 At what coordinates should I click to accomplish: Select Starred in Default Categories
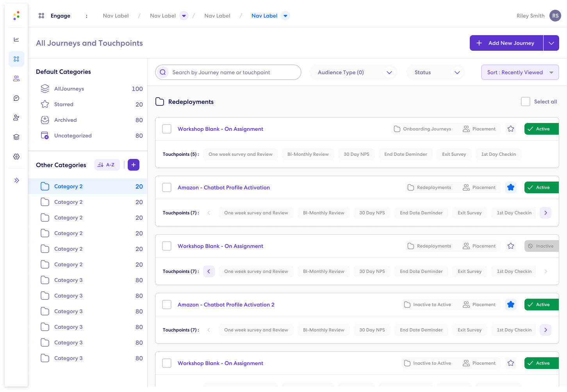point(64,104)
